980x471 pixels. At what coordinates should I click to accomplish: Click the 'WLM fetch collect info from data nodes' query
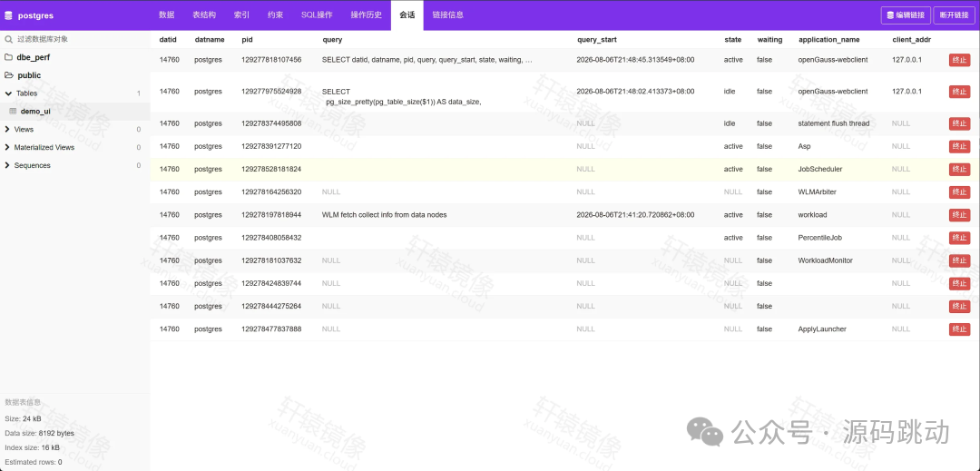click(385, 215)
